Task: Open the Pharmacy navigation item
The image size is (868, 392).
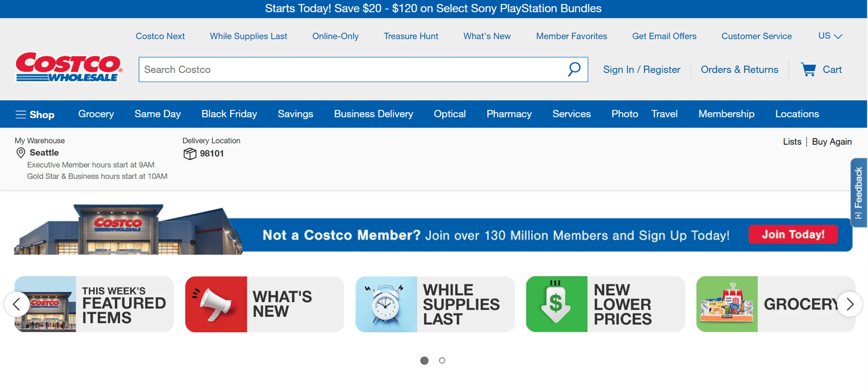Action: click(x=509, y=114)
